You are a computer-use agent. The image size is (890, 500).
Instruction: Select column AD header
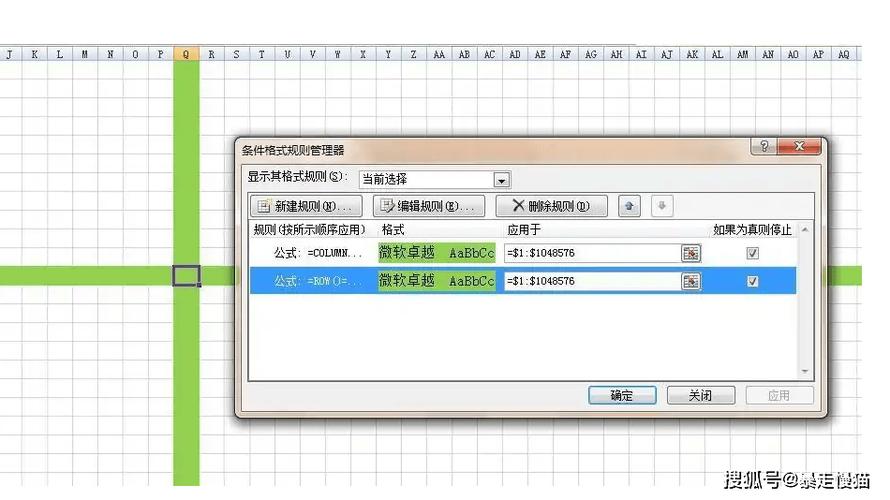515,54
